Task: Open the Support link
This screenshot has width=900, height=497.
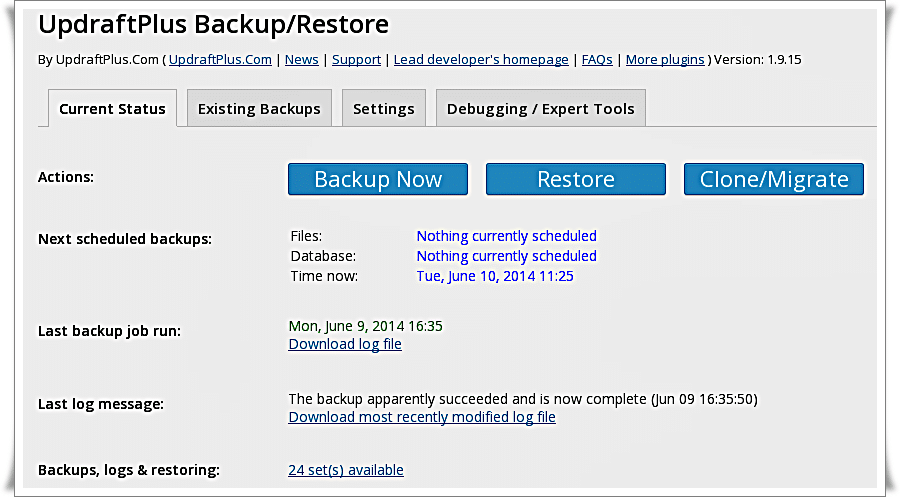Action: point(356,60)
